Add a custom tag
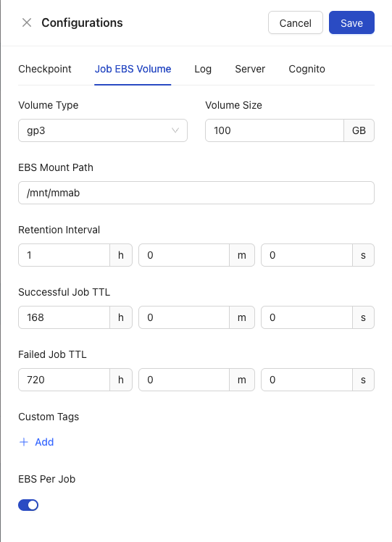392x542 pixels. point(36,442)
